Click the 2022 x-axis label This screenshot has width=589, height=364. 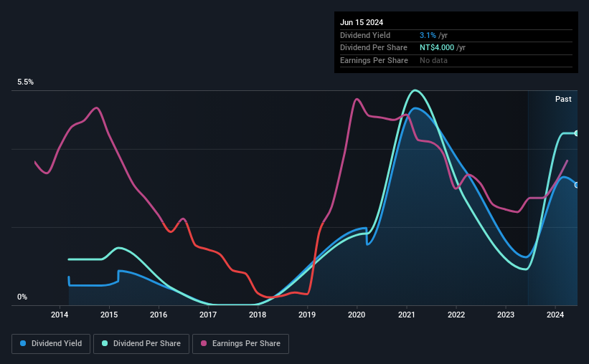[456, 315]
